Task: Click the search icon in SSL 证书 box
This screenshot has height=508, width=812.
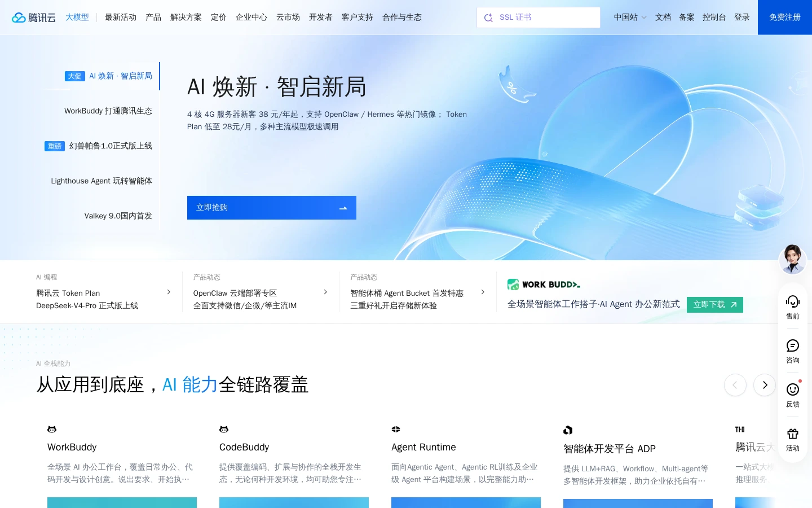Action: 488,17
